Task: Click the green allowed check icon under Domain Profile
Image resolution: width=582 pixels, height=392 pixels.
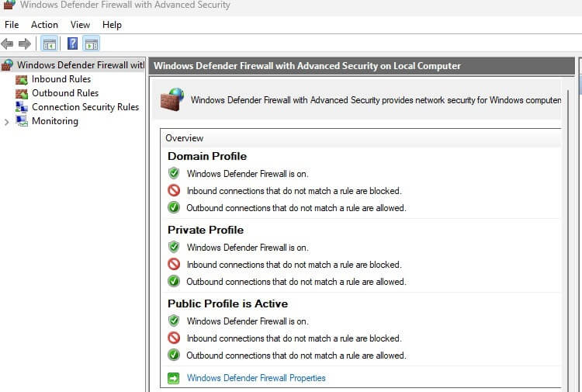Action: (174, 207)
